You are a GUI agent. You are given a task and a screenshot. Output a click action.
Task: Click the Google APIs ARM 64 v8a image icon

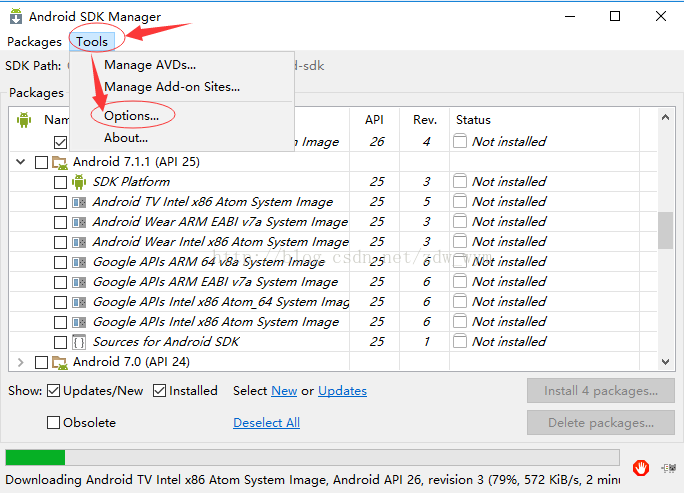(x=79, y=262)
